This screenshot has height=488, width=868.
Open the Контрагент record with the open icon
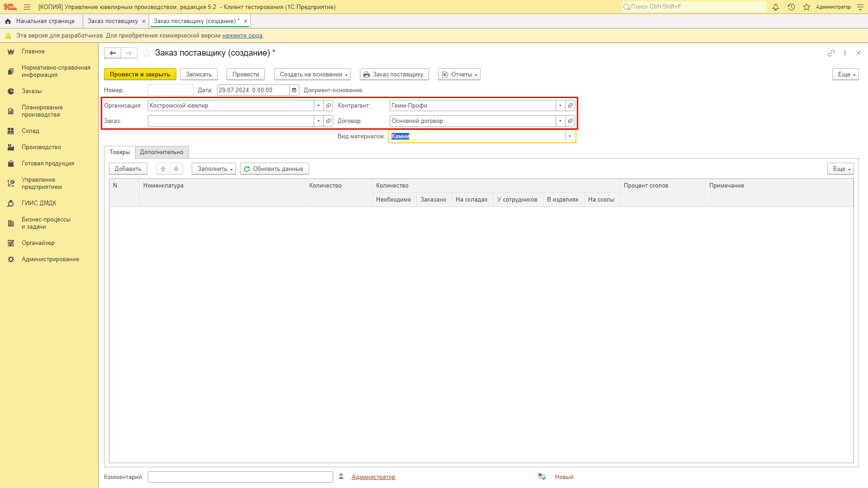point(570,105)
